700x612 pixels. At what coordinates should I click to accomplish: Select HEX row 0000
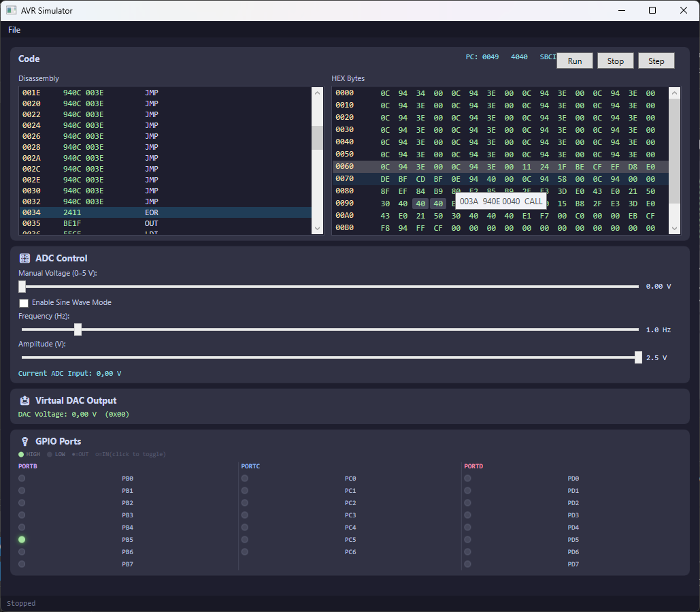[501, 93]
